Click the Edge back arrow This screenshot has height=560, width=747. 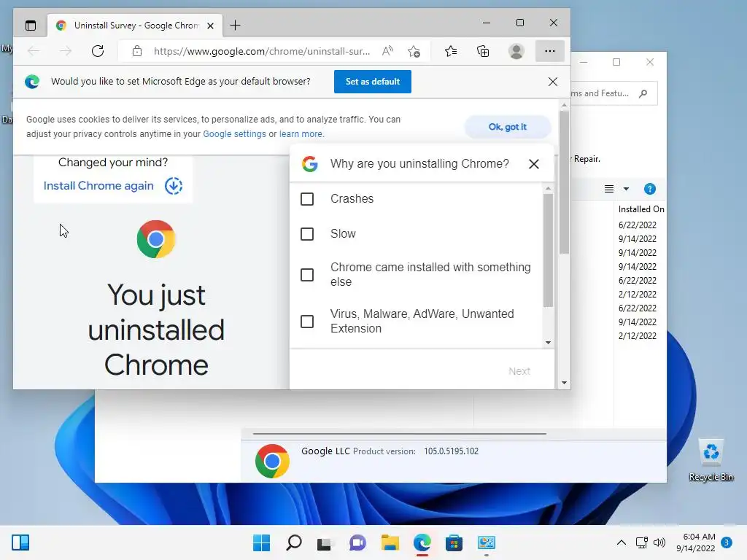click(x=34, y=51)
